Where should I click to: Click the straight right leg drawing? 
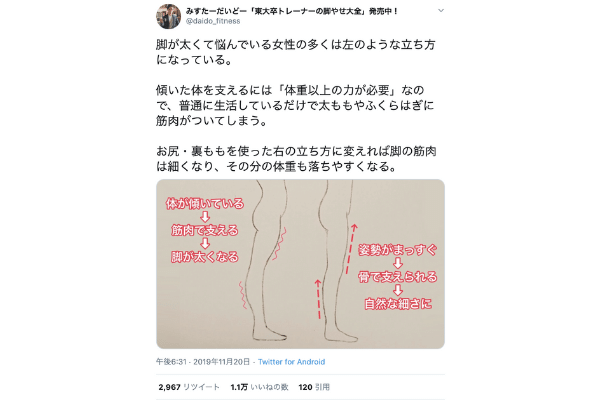[337, 260]
